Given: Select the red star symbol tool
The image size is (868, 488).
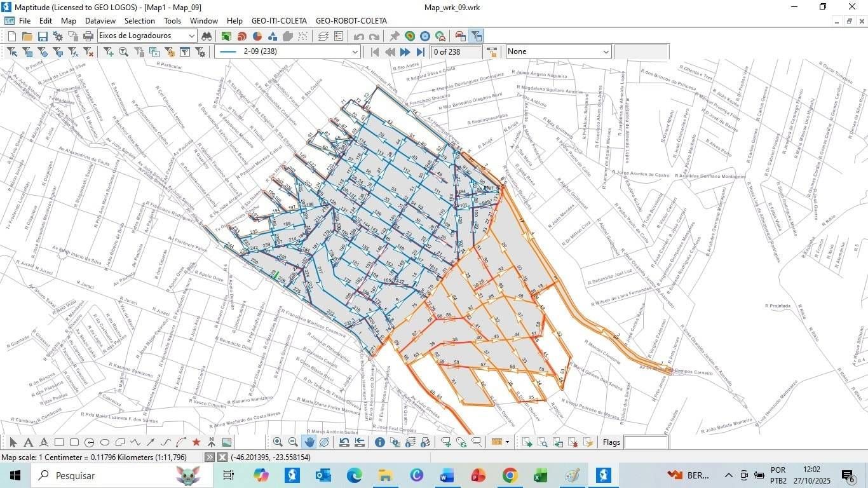Looking at the screenshot, I should (196, 442).
